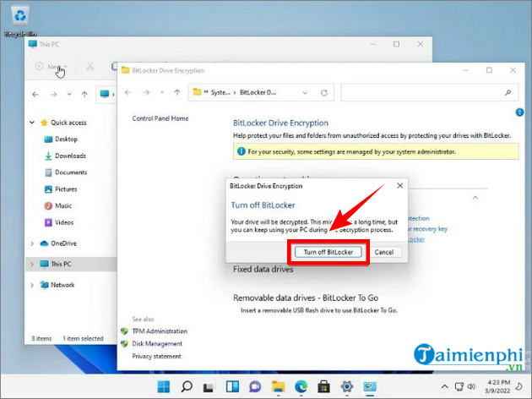Open address bar history dropdown in BitLocker window
Viewport: 532px width, 399px height.
(x=305, y=93)
